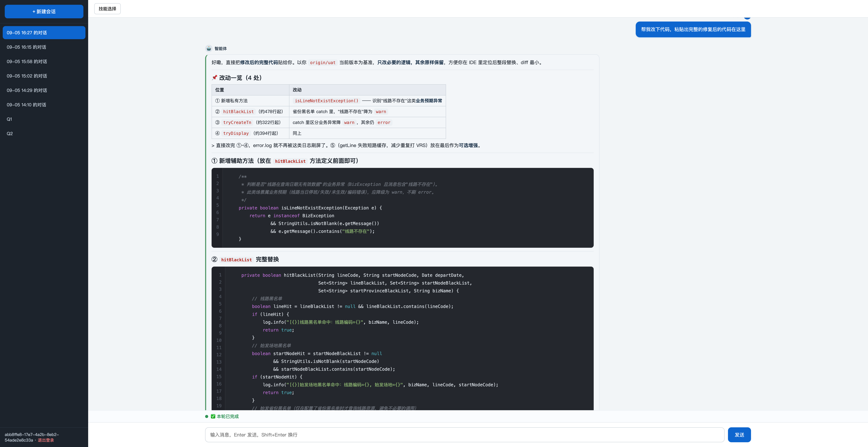
Task: Click the 始发场地黑名单命中 log.info line
Action: [380, 385]
